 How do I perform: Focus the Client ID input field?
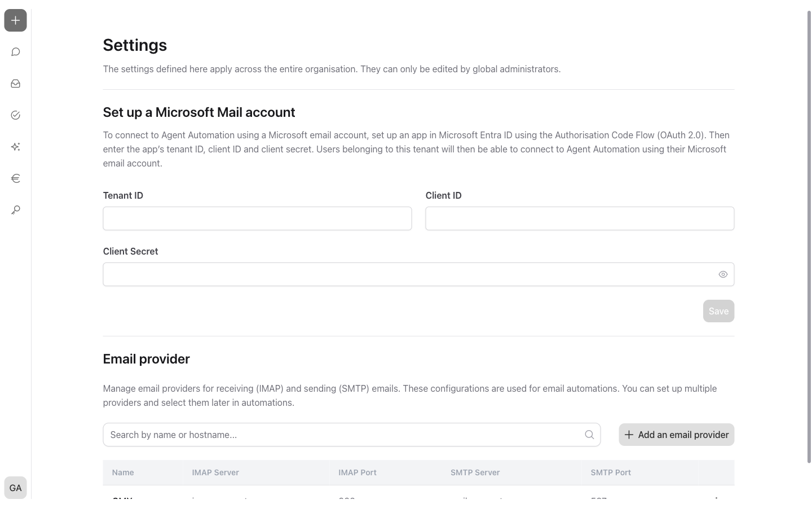(x=580, y=218)
